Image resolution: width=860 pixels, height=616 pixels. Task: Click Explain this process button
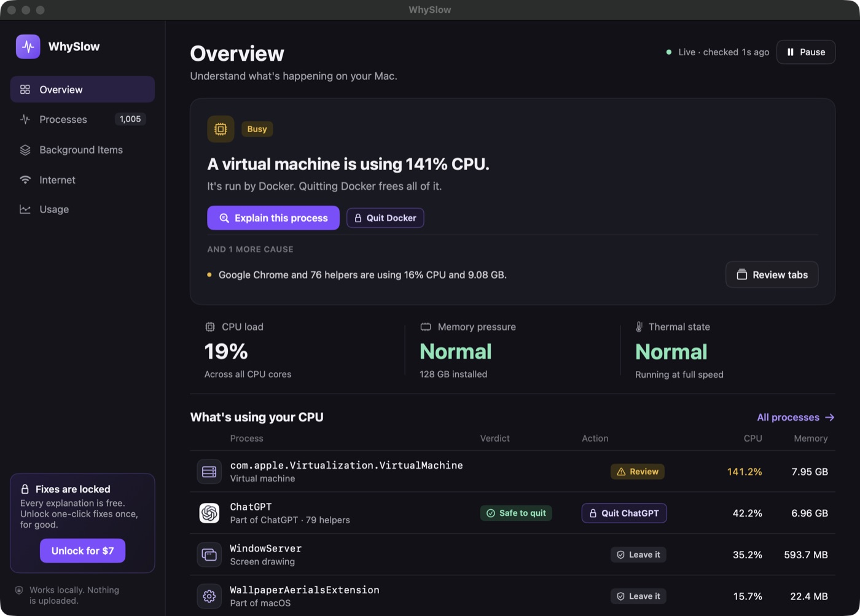click(273, 218)
